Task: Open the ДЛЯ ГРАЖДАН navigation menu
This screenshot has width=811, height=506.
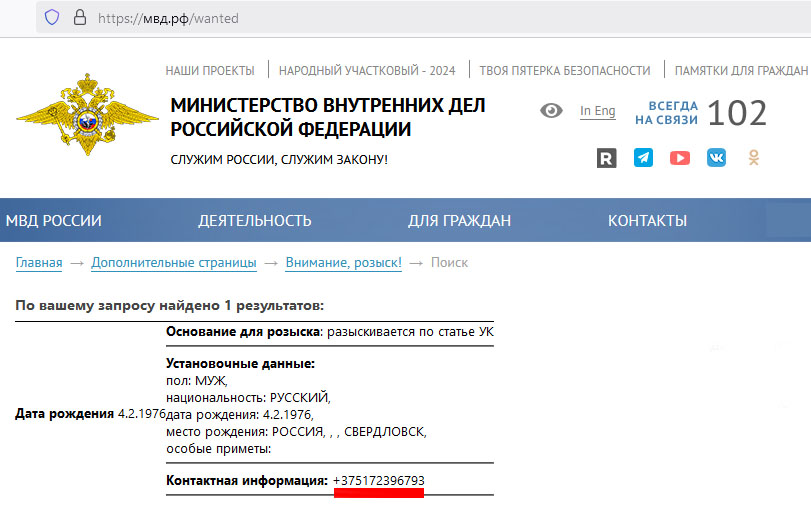Action: click(459, 220)
